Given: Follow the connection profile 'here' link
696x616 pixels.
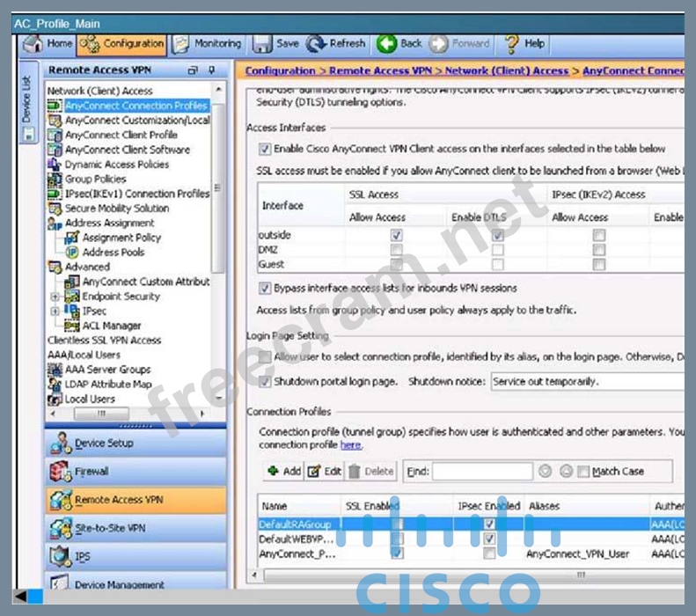Looking at the screenshot, I should pos(350,445).
